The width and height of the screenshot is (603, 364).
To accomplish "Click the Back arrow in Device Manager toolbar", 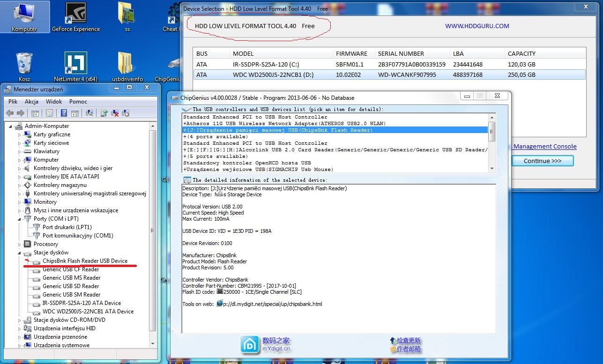I will pyautogui.click(x=10, y=113).
